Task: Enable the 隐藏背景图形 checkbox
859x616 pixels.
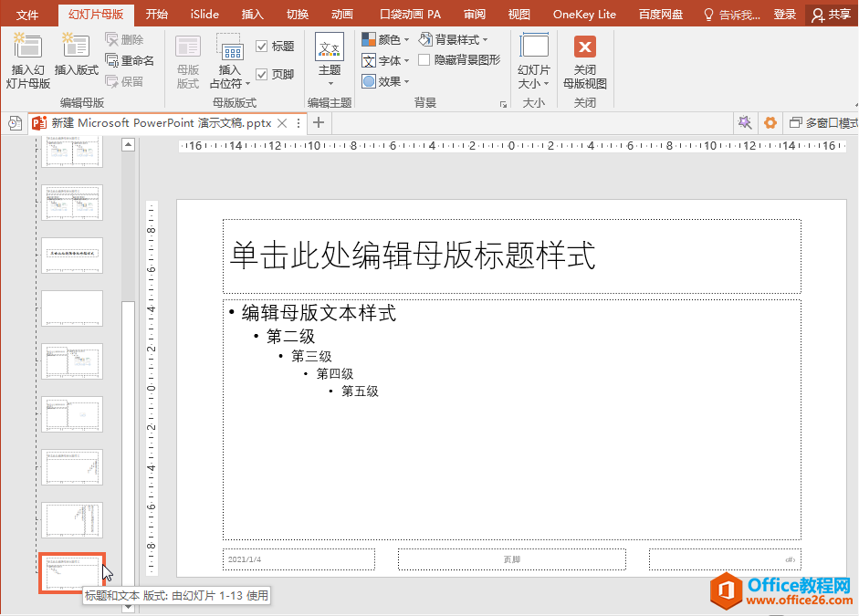Action: pos(424,60)
